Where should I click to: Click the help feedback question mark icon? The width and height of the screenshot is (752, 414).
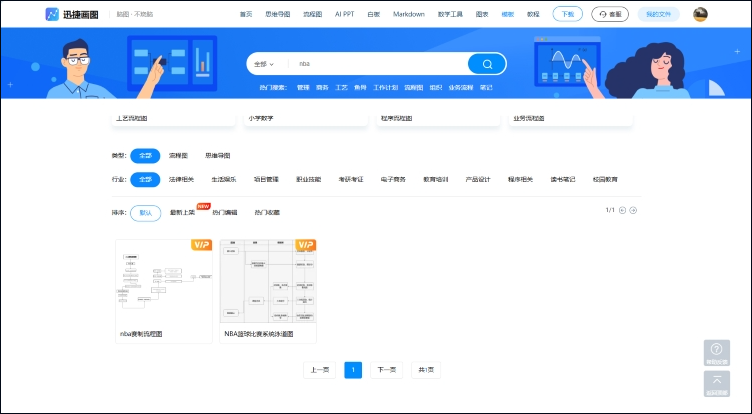(716, 350)
